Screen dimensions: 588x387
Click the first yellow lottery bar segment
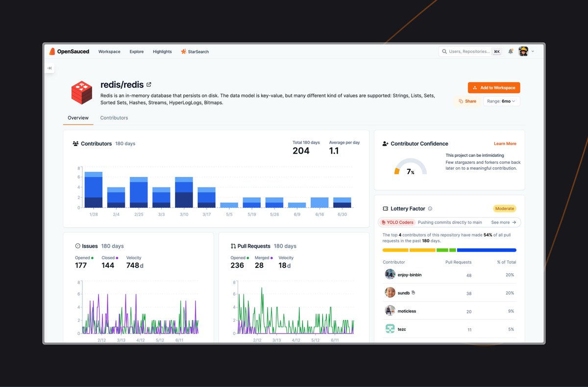point(395,250)
